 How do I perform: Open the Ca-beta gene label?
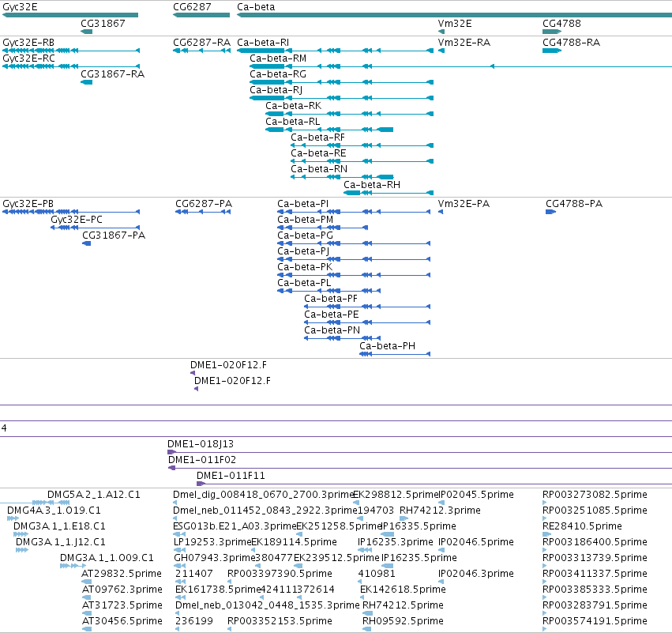[x=256, y=7]
